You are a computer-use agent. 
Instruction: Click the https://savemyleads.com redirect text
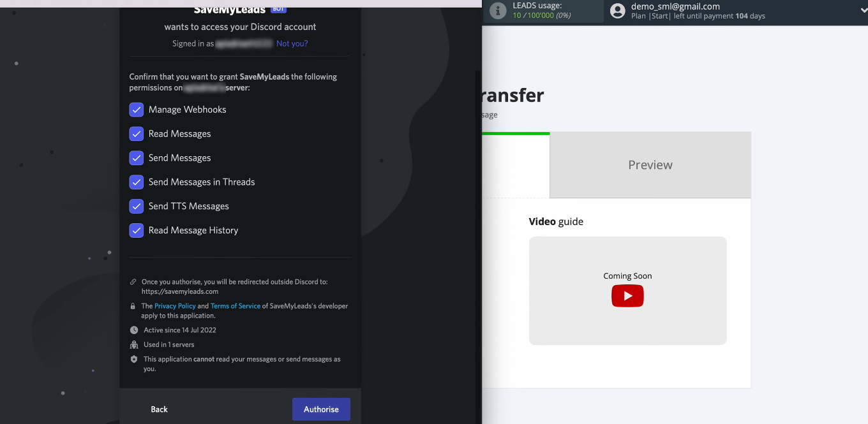(180, 291)
